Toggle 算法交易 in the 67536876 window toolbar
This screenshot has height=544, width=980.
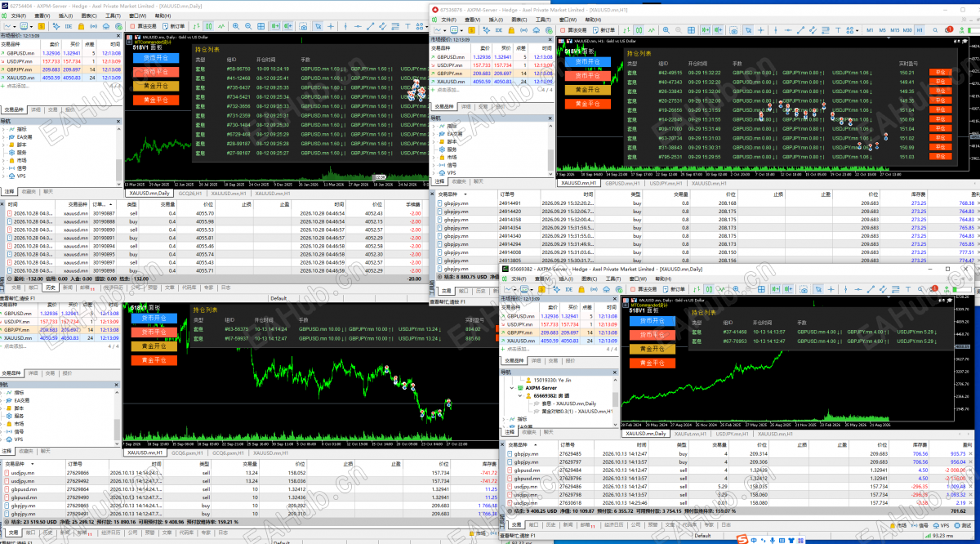[574, 29]
